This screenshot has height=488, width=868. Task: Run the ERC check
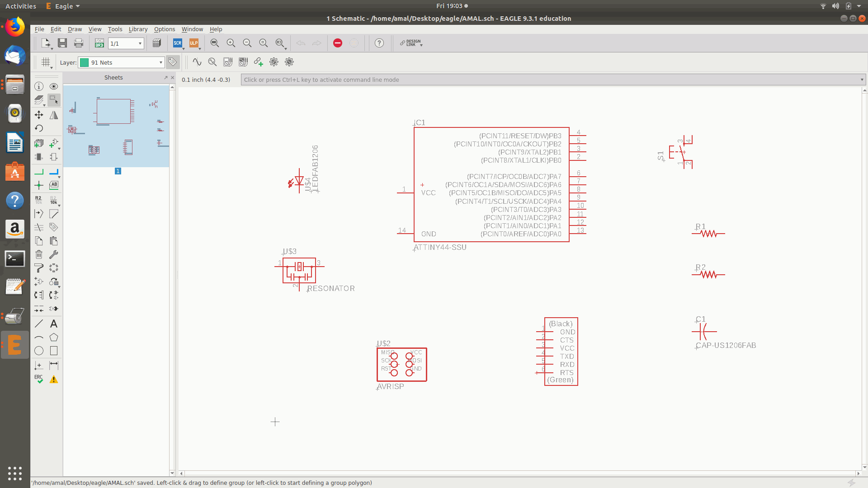[39, 379]
